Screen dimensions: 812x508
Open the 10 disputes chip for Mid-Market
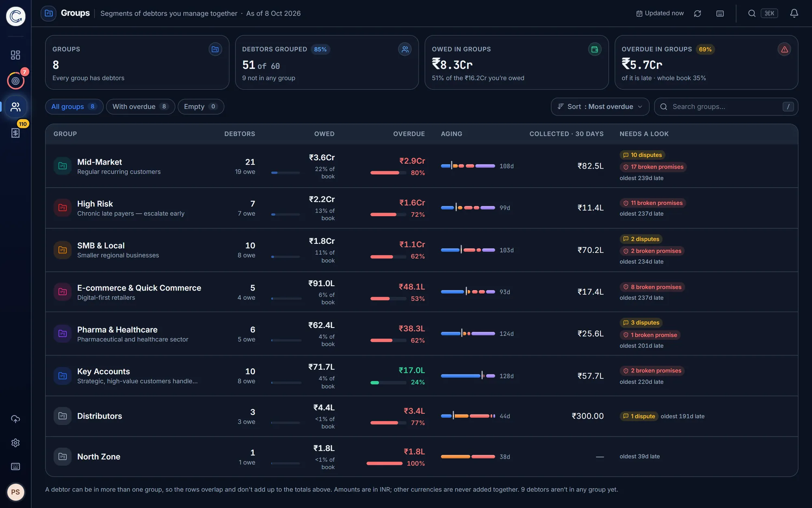(x=642, y=155)
